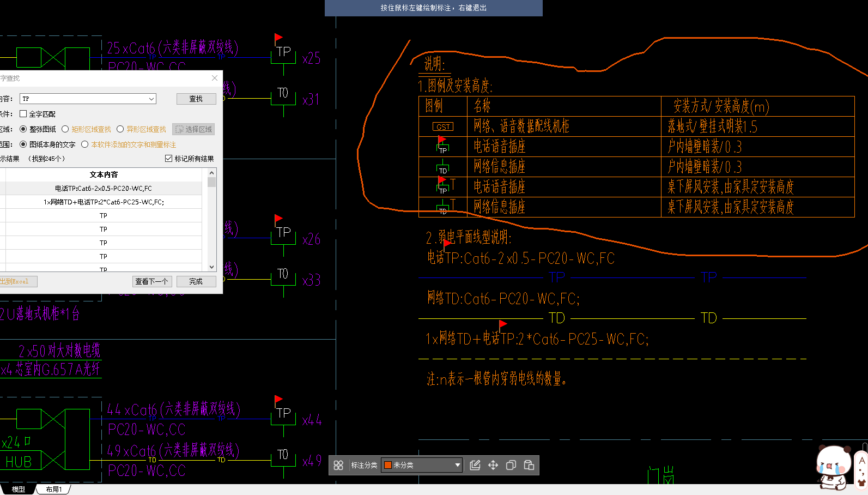Click the 2x50对大对数电缆 text
Screen dimensions: 868x495
pyautogui.click(x=59, y=351)
